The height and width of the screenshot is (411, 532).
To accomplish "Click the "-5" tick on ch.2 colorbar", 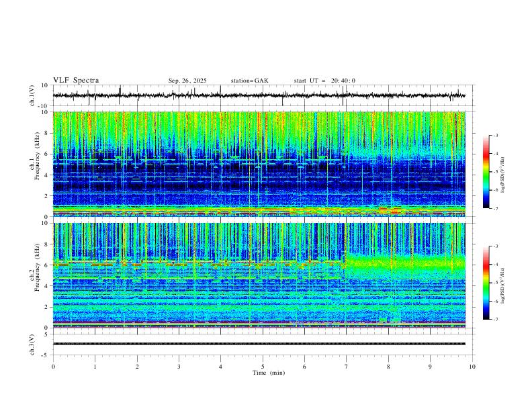I will point(496,283).
